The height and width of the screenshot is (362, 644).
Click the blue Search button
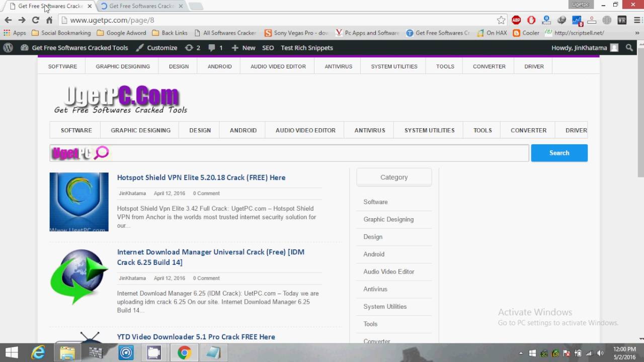coord(559,153)
